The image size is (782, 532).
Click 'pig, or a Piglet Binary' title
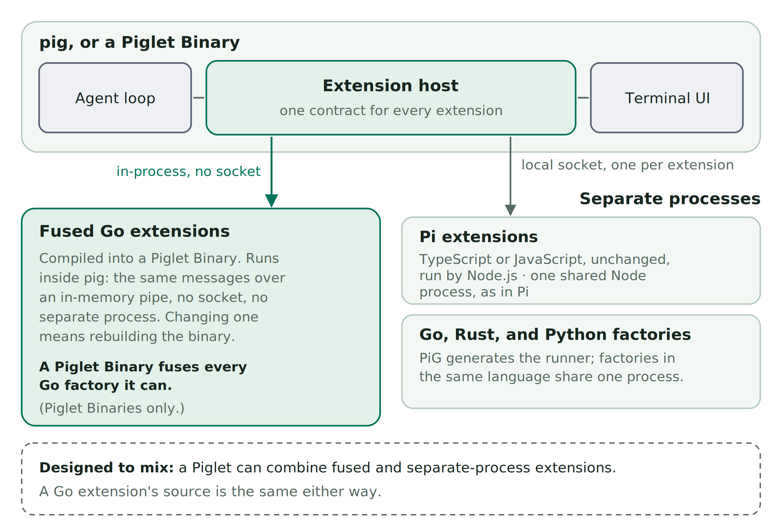click(139, 43)
